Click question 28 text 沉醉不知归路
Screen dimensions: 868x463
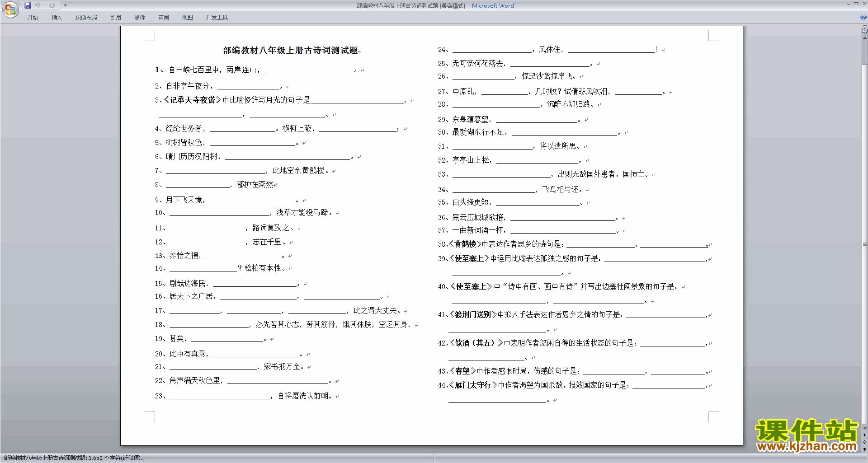point(568,104)
